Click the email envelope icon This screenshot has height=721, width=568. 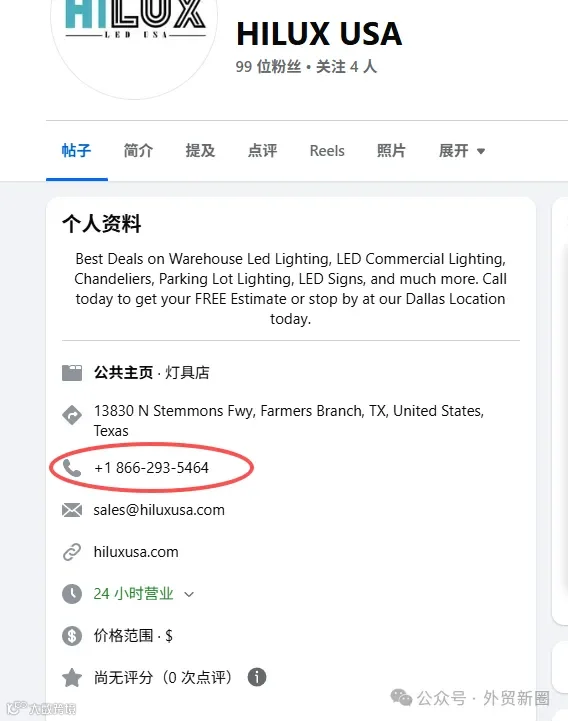point(72,510)
